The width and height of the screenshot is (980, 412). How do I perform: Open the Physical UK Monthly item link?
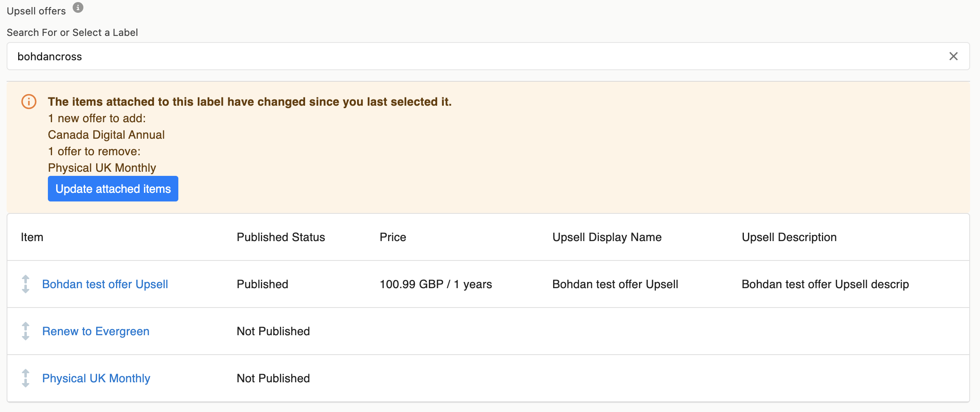[96, 378]
